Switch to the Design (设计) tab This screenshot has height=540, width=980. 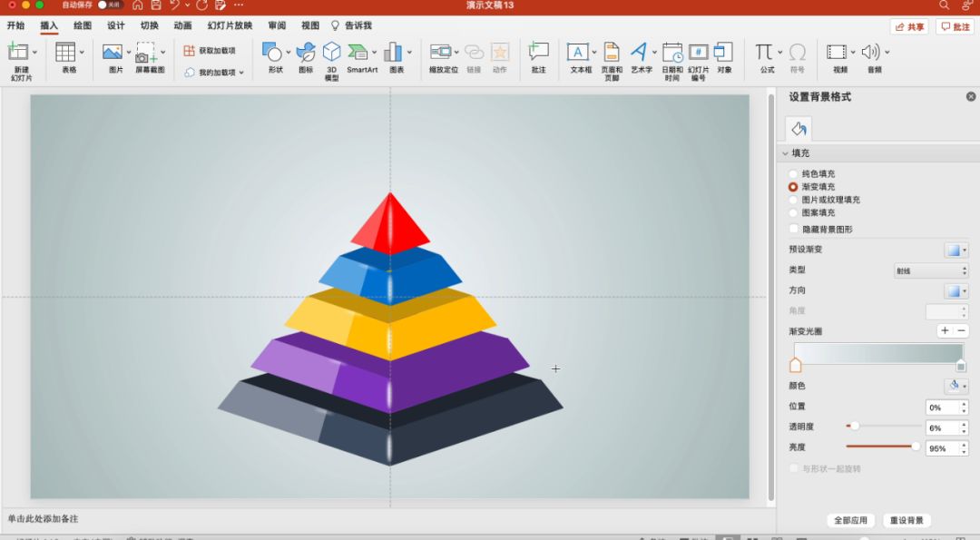click(x=116, y=25)
